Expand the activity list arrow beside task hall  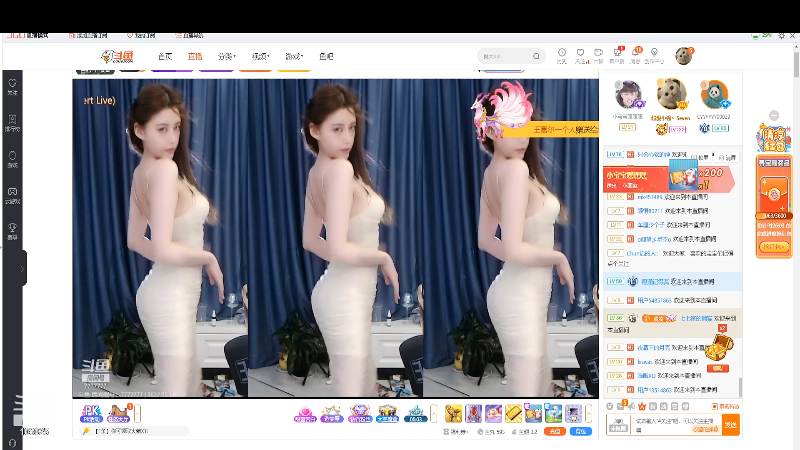[x=137, y=413]
